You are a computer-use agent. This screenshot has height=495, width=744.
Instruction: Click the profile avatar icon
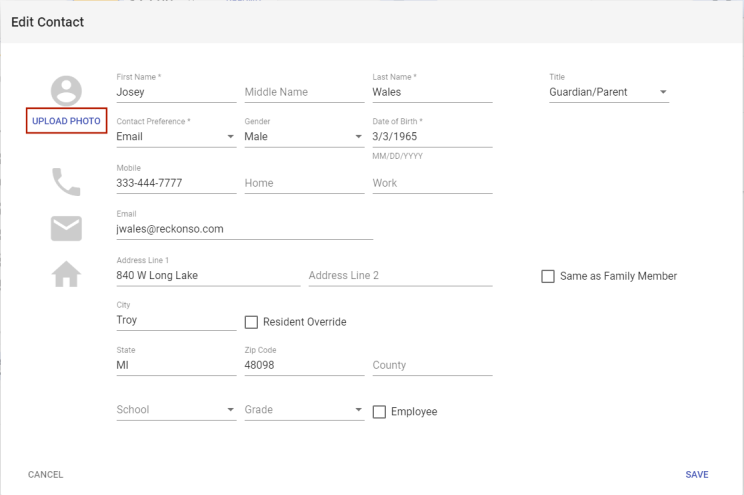pyautogui.click(x=66, y=91)
